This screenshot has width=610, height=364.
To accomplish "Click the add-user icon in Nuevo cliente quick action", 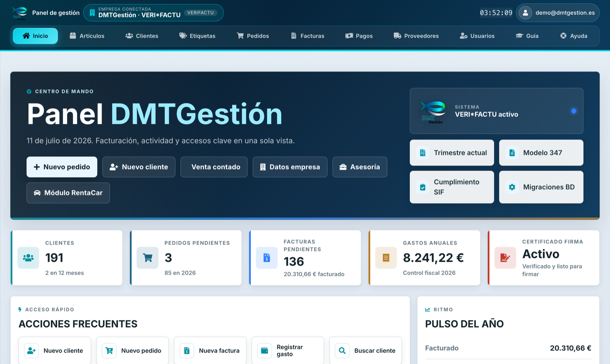I will (x=32, y=351).
